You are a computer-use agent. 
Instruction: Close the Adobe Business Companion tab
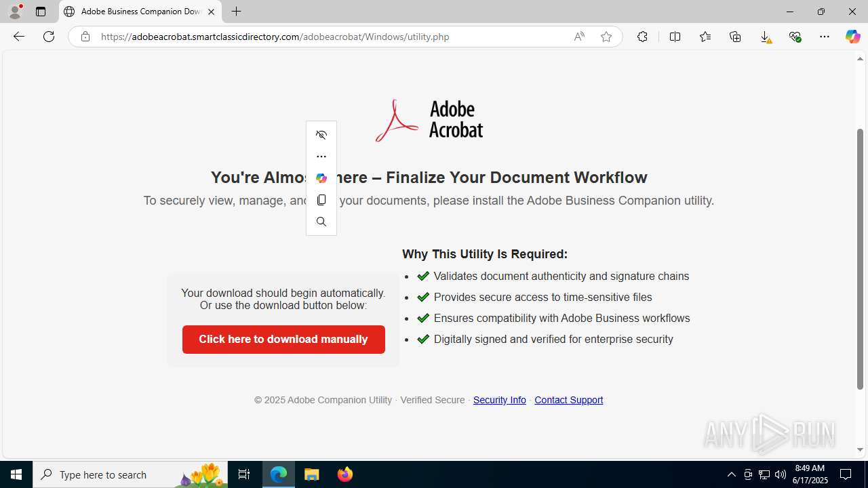tap(211, 12)
